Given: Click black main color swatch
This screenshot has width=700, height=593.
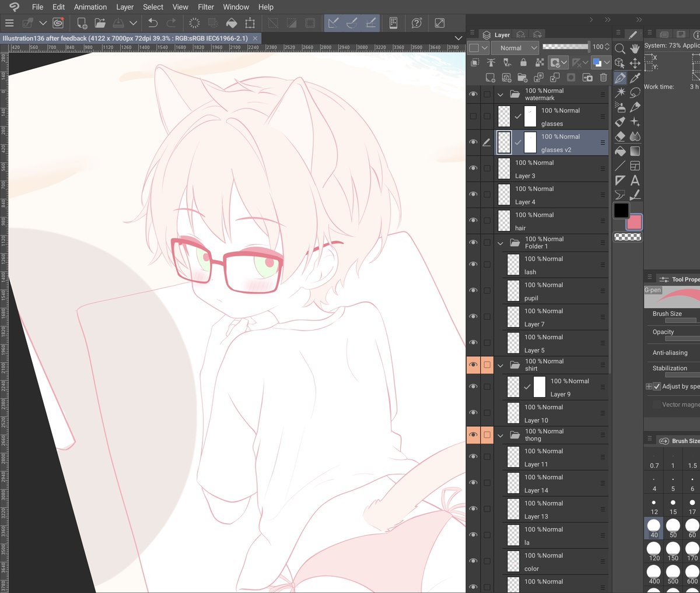Looking at the screenshot, I should coord(621,210).
